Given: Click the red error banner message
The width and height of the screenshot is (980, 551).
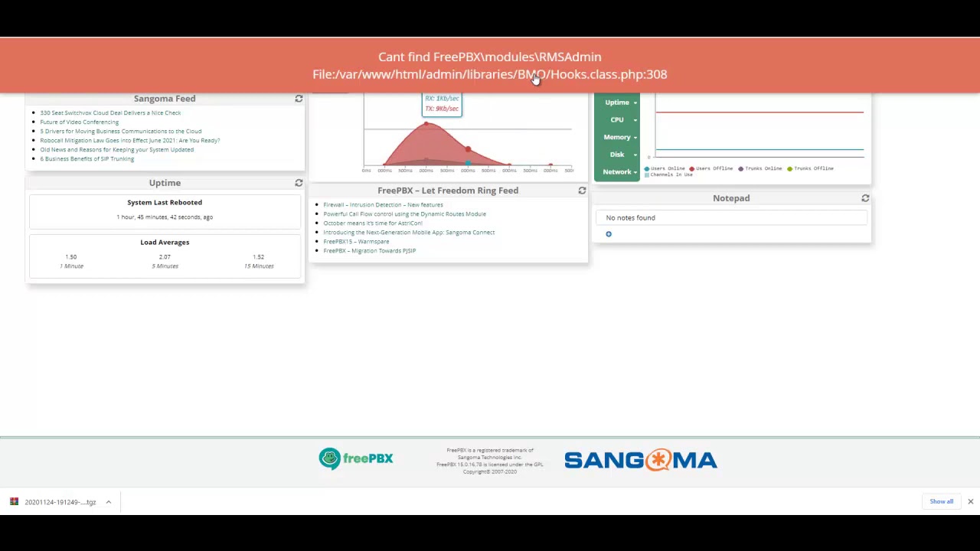Looking at the screenshot, I should tap(490, 66).
